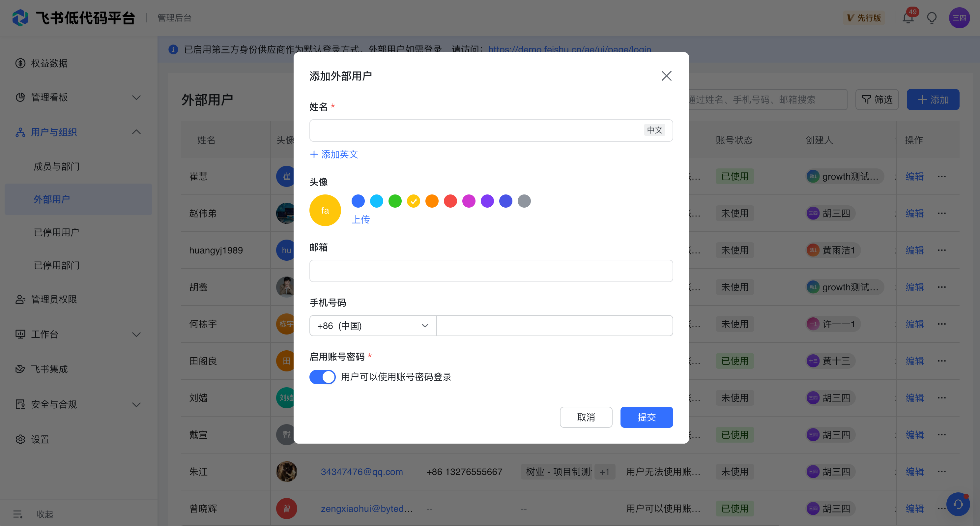The image size is (980, 526).
Task: Click the 权益数据 sidebar icon
Action: pos(20,63)
